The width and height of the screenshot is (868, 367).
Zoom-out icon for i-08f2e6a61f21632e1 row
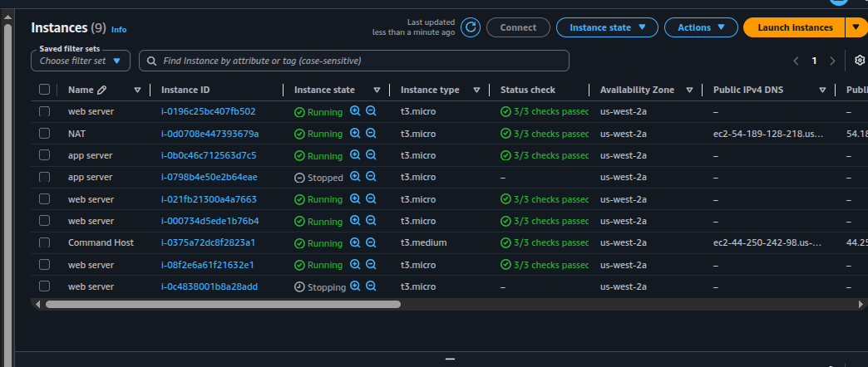coord(371,264)
